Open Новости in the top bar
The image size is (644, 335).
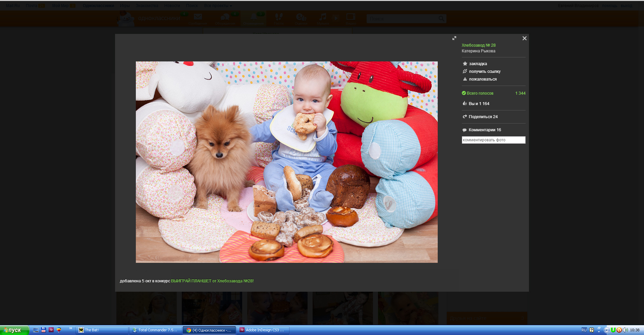click(x=172, y=6)
